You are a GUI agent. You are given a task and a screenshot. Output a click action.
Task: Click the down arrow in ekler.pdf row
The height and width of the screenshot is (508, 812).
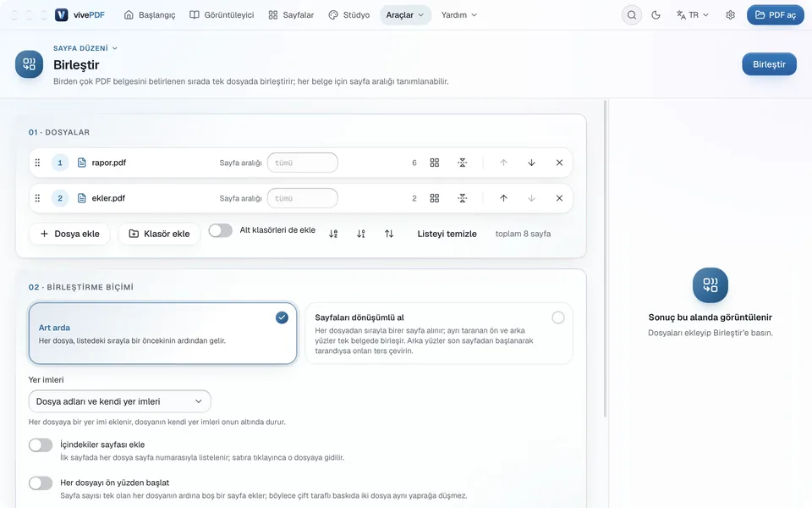531,198
